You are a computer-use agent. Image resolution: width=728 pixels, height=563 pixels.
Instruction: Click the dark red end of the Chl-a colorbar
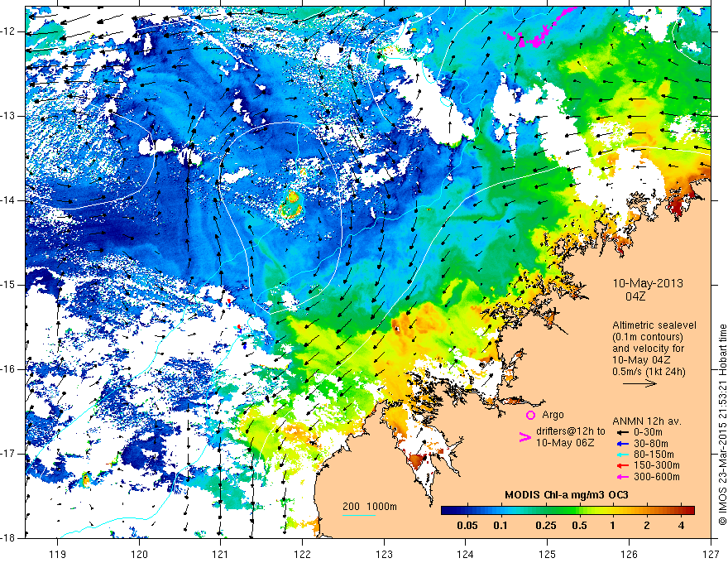coord(691,510)
